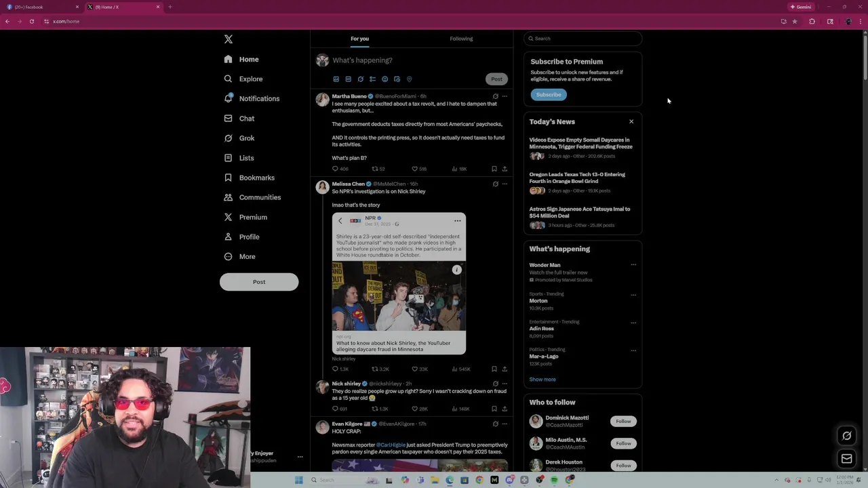Open Chat in the sidebar

(x=239, y=119)
